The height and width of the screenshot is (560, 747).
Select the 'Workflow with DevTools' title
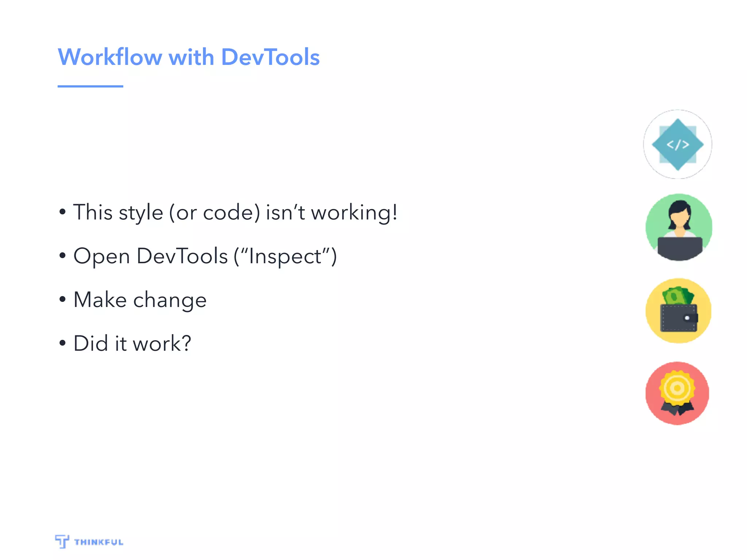point(189,57)
